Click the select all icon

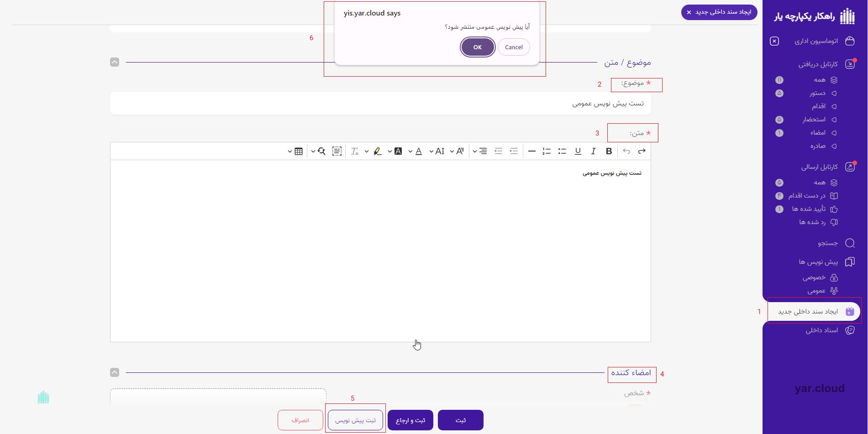pyautogui.click(x=337, y=151)
